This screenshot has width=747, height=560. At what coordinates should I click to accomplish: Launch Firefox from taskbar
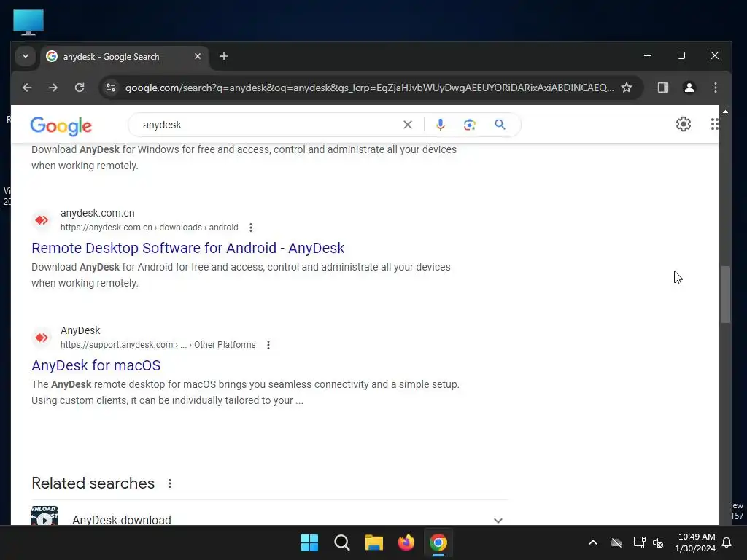406,542
